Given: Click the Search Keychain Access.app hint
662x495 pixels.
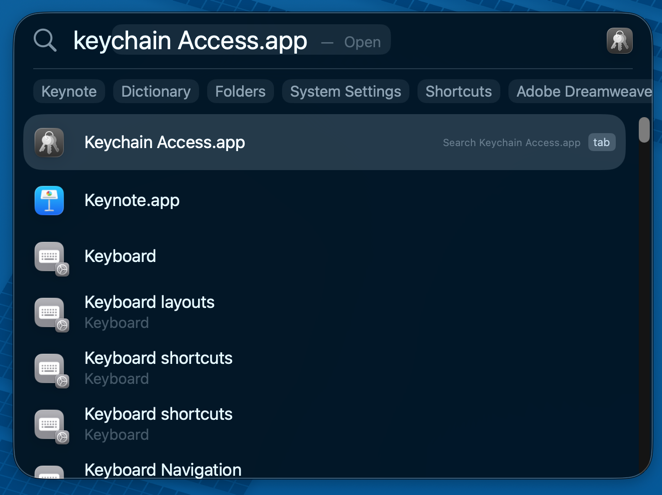Looking at the screenshot, I should [x=511, y=143].
